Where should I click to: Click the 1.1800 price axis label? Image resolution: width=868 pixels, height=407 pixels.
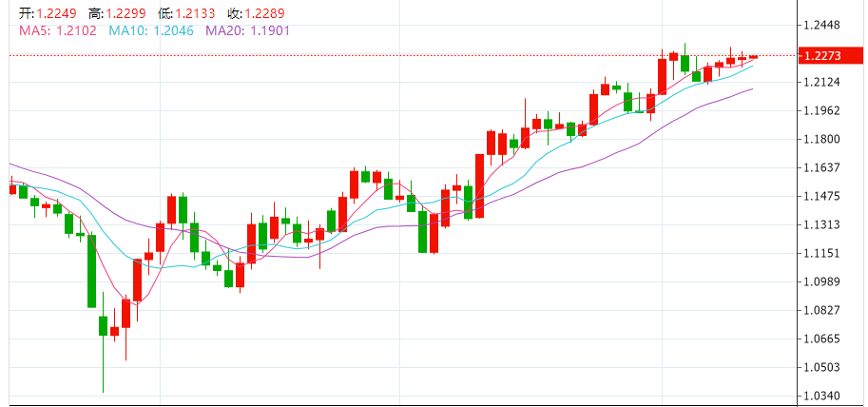point(823,139)
